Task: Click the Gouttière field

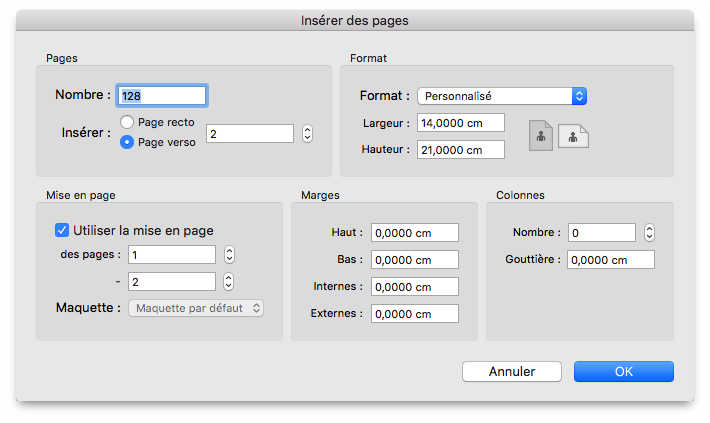Action: tap(611, 260)
